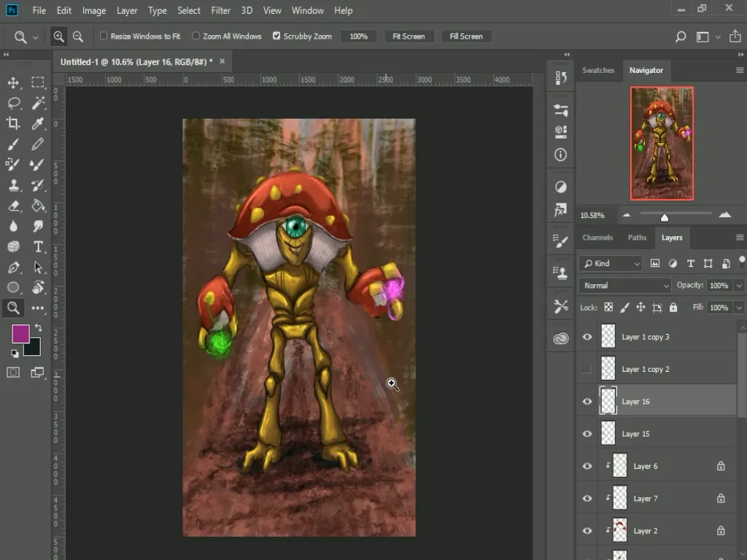Hide Layer 7 visibility eye
Viewport: 747px width, 560px height.
point(587,499)
